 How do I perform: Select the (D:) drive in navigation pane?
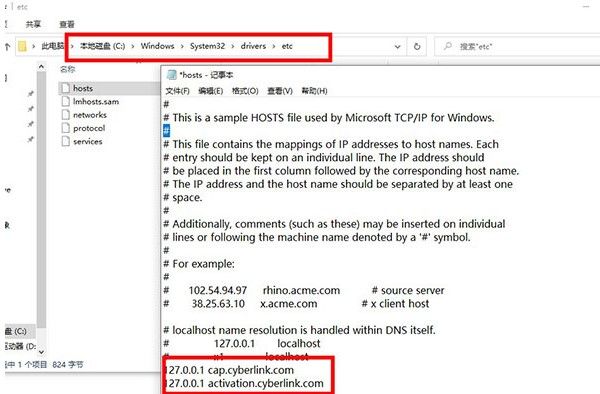21,346
